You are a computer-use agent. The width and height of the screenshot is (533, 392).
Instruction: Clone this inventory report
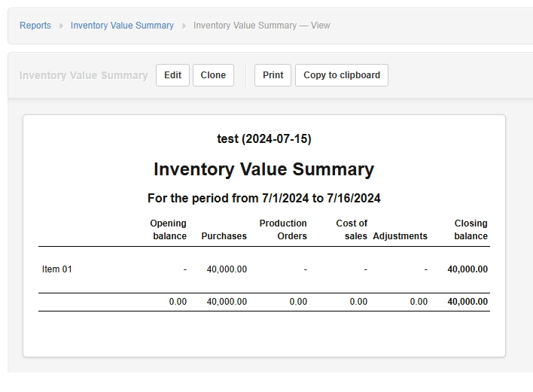point(213,75)
